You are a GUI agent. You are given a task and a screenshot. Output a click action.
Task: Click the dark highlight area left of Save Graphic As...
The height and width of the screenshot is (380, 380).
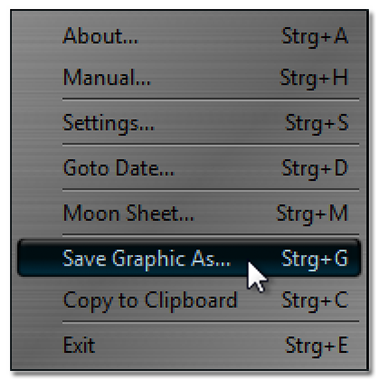coord(39,258)
